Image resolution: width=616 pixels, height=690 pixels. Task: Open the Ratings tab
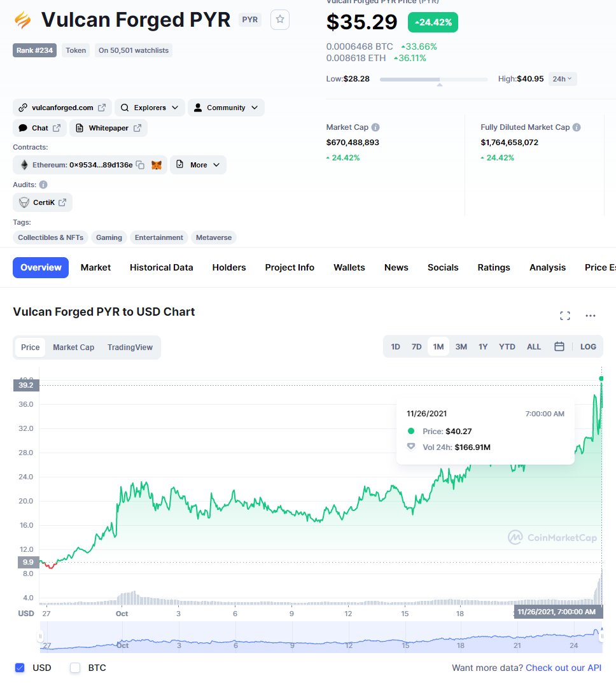pos(494,267)
